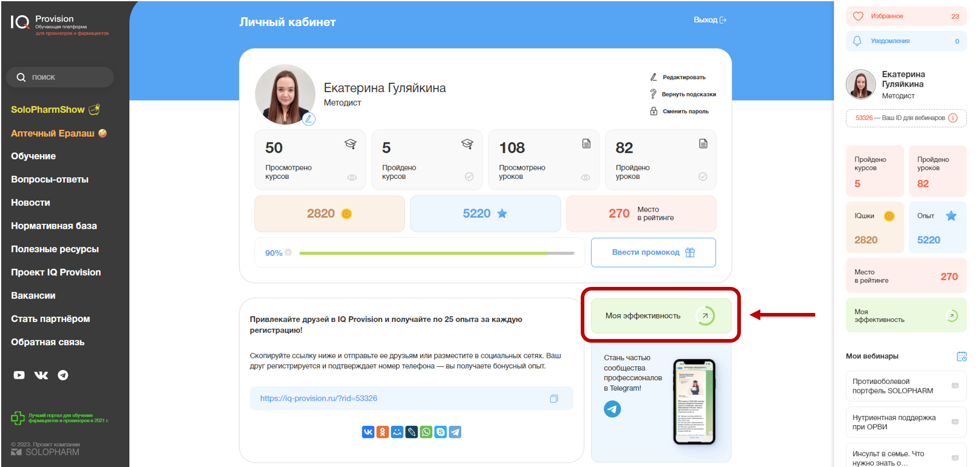
Task: Open the SoloPharmShow menu item
Action: tap(55, 110)
